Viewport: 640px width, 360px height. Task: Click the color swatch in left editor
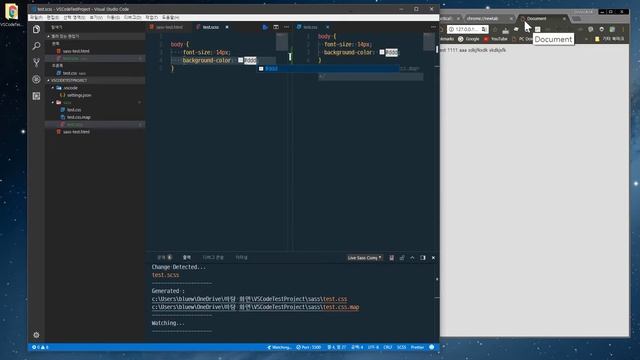coord(240,60)
